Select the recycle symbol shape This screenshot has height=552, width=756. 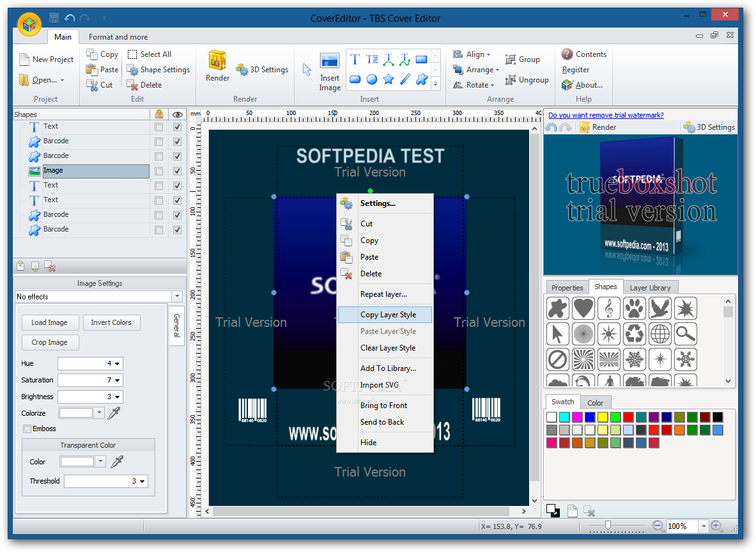634,333
